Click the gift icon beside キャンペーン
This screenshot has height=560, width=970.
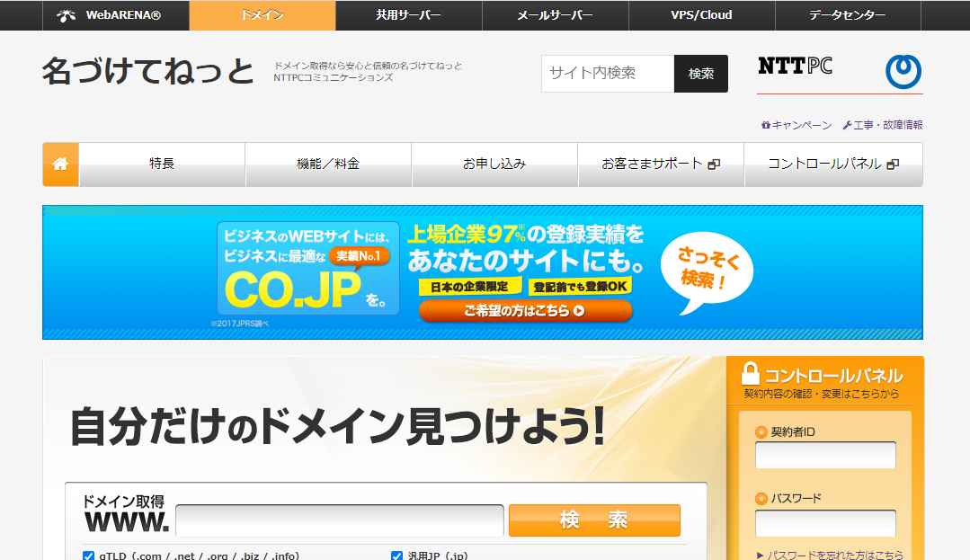point(766,125)
